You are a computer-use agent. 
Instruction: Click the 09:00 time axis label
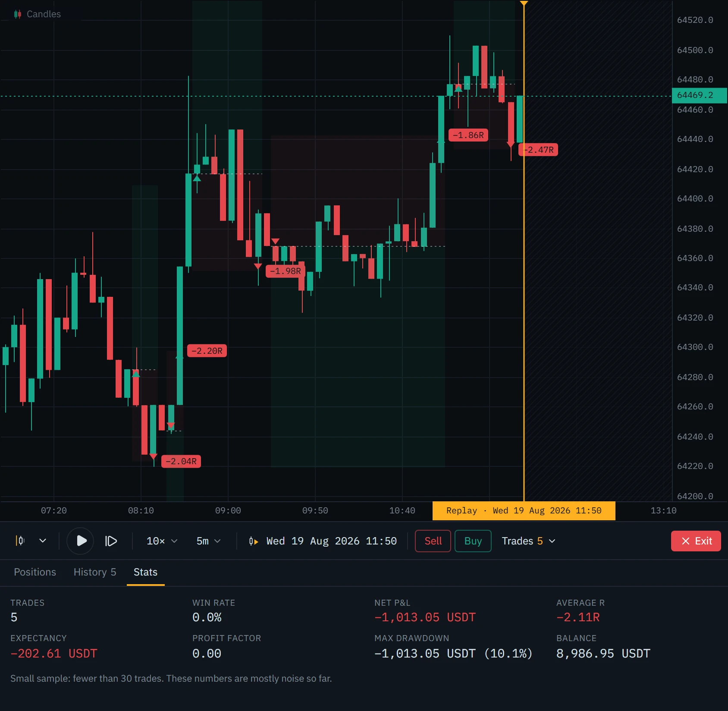(228, 511)
